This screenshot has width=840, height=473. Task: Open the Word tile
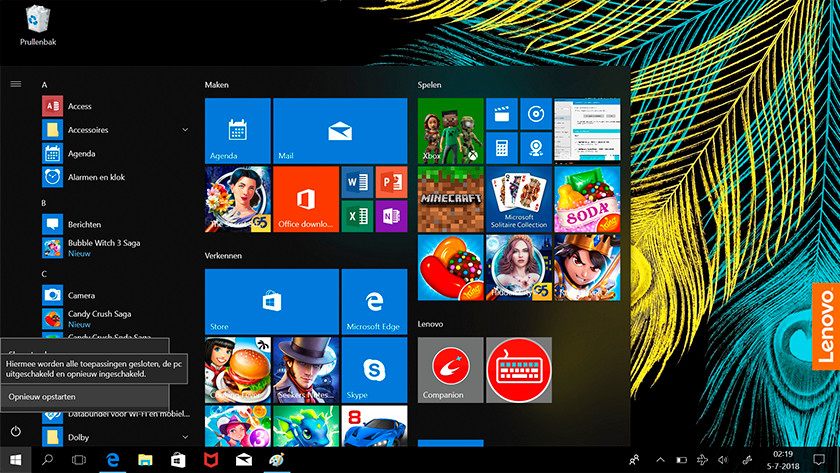(357, 182)
